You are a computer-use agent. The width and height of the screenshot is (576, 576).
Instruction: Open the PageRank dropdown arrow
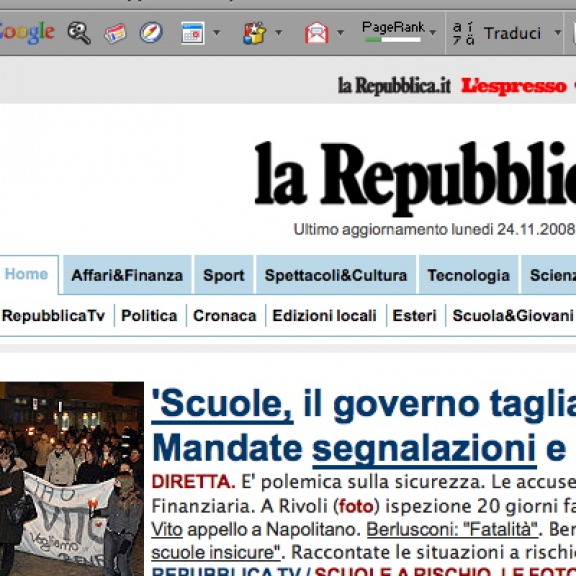click(433, 33)
